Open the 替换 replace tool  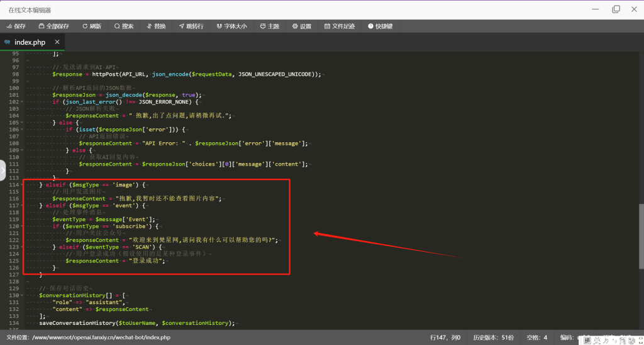[155, 26]
